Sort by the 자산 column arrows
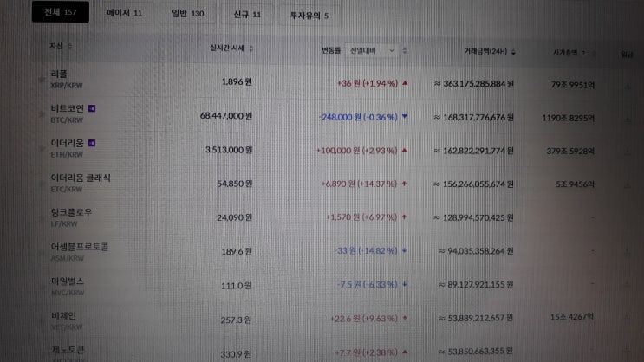Viewport: 644px width, 362px height. click(70, 46)
